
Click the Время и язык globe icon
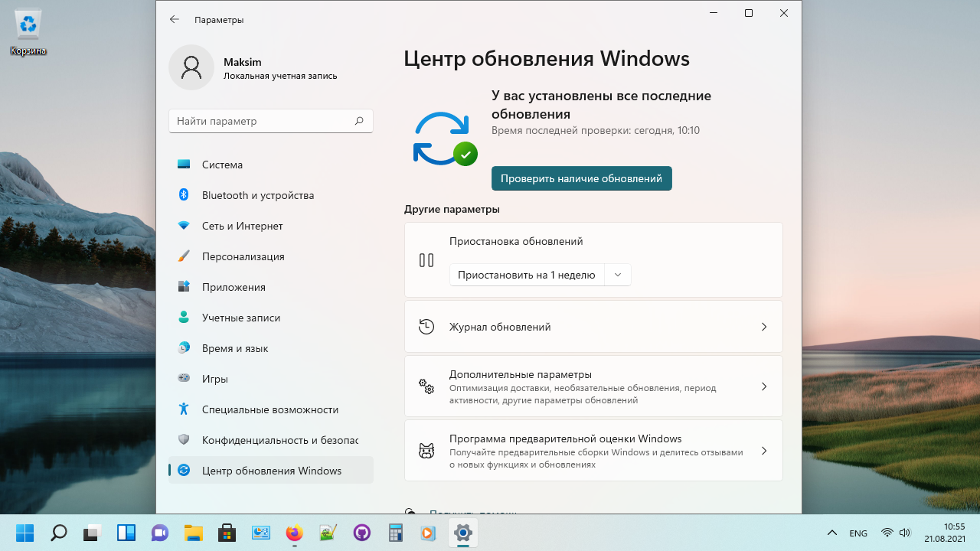click(184, 348)
